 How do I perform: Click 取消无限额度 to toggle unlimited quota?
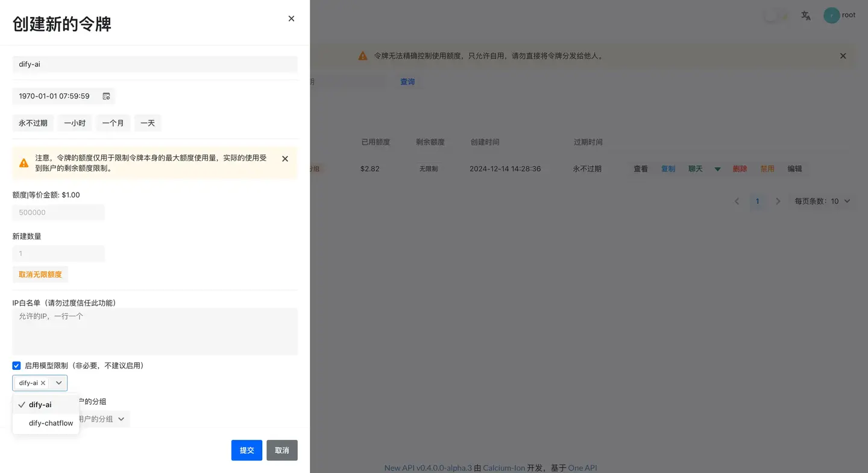tap(40, 274)
